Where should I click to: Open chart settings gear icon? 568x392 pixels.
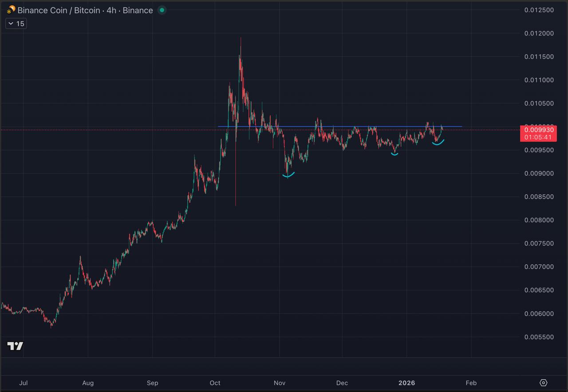[x=544, y=383]
